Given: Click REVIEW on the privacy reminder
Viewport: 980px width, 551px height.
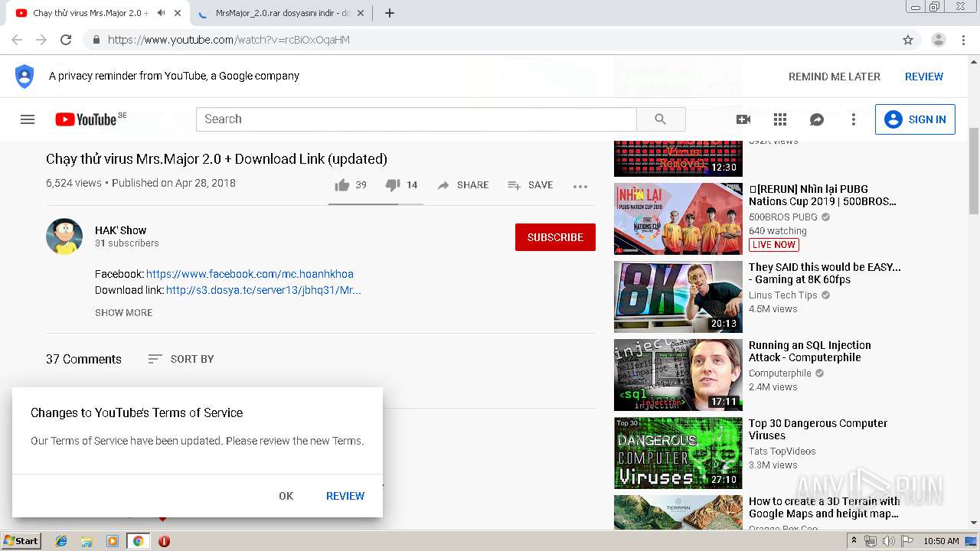Looking at the screenshot, I should (x=924, y=77).
